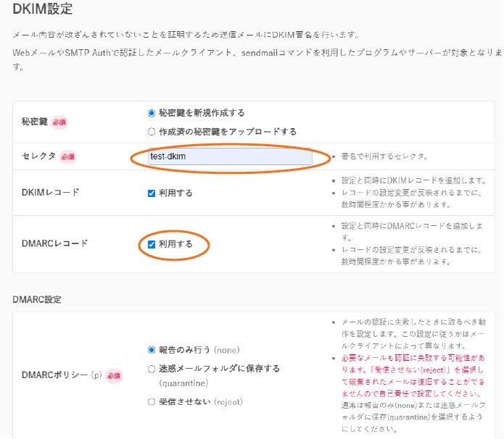
Task: Click the 秘密鍵 row label
Action: (35, 122)
